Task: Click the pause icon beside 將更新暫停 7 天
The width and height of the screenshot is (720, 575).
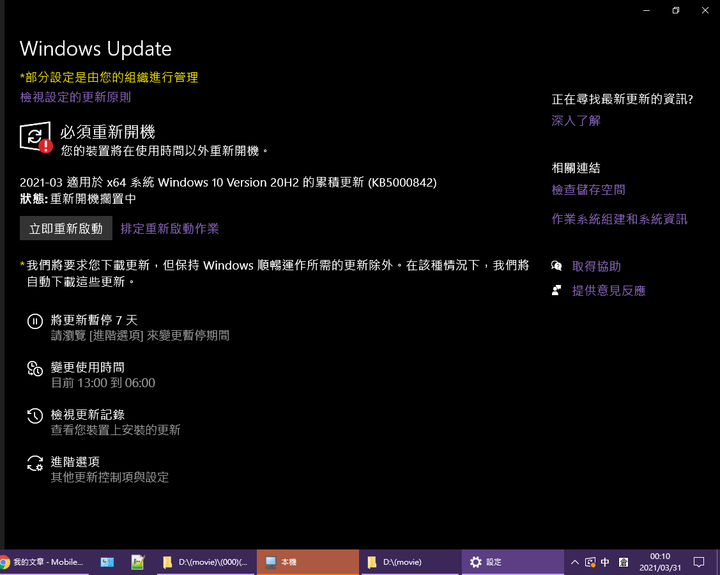Action: [35, 321]
